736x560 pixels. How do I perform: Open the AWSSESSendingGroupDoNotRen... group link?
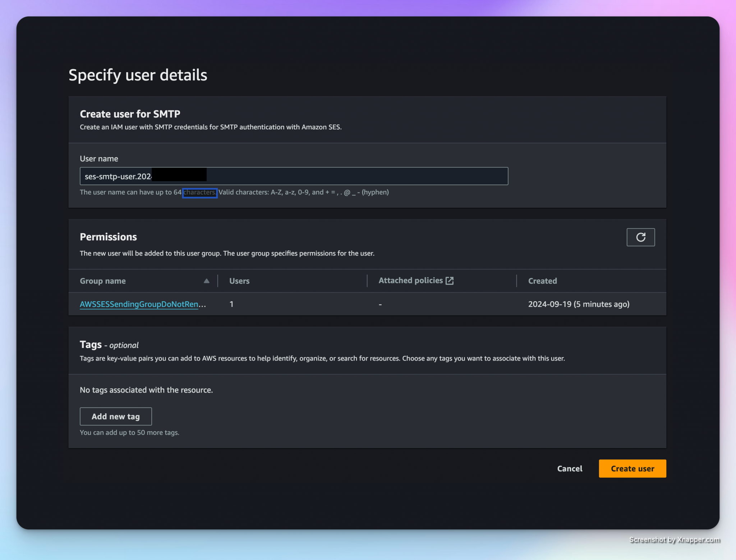pos(139,304)
